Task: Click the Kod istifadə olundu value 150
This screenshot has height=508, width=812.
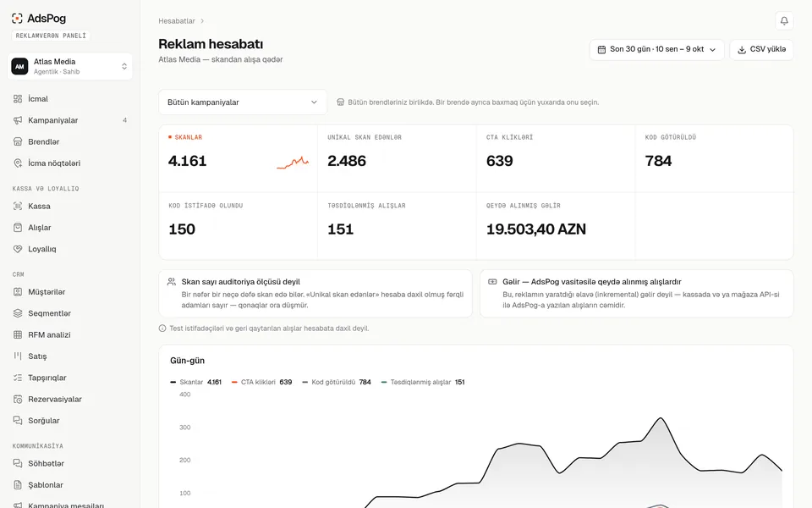Action: click(x=182, y=229)
